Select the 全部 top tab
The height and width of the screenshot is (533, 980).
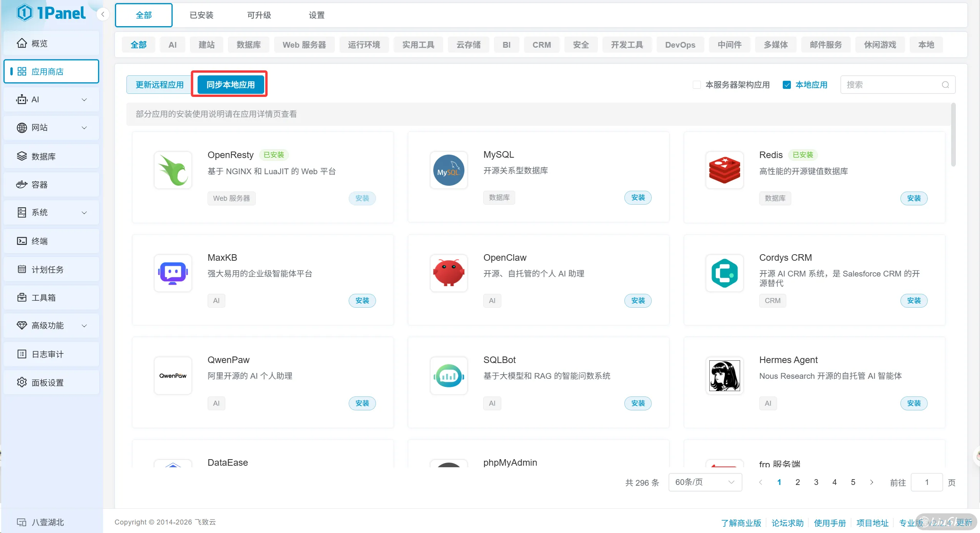coord(144,15)
